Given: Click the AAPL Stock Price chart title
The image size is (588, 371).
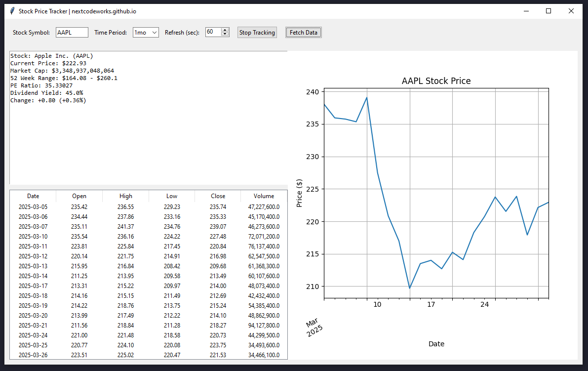Looking at the screenshot, I should point(436,81).
